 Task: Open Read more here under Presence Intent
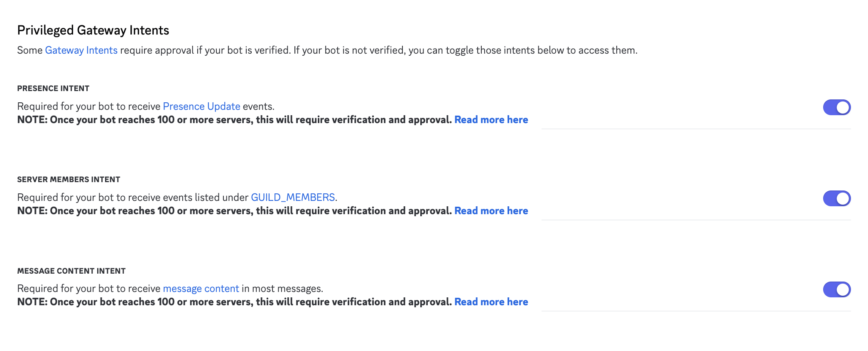click(491, 120)
